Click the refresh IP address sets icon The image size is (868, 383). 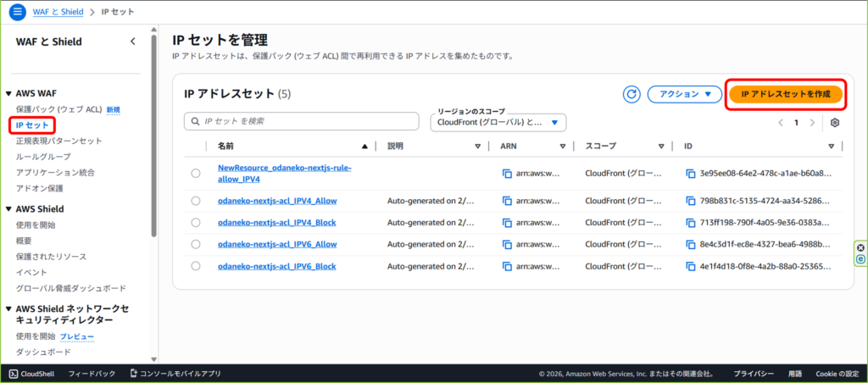click(x=631, y=94)
